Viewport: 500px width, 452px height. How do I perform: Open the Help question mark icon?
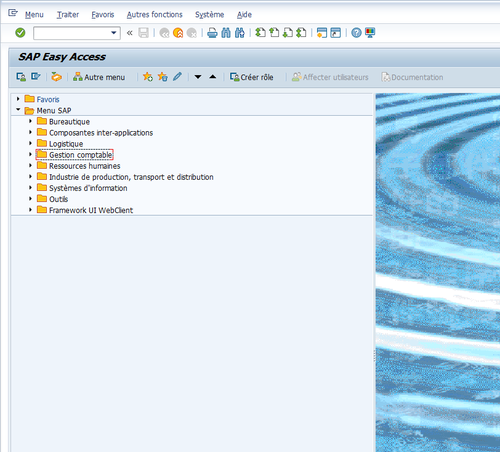[x=356, y=33]
